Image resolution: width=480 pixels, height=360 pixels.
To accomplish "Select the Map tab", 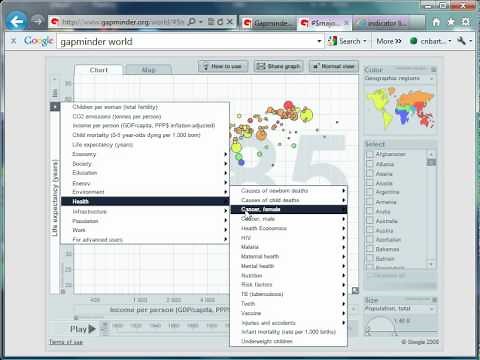I will [148, 70].
